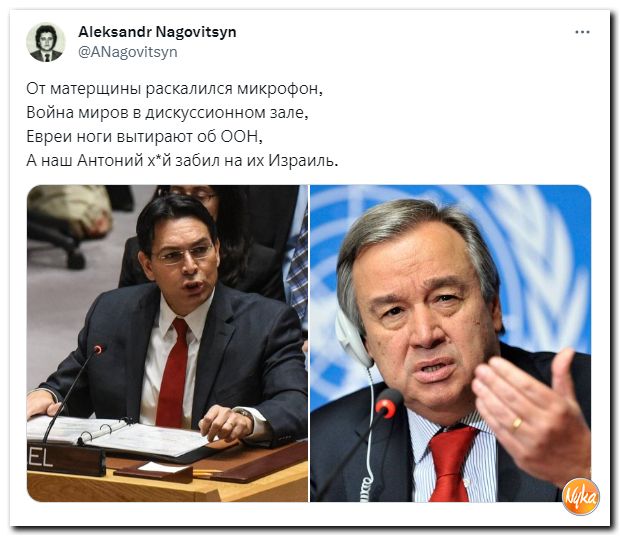The height and width of the screenshot is (537, 621).
Task: Open the Aleksandr Nagovitsyn display name link
Action: pyautogui.click(x=157, y=32)
